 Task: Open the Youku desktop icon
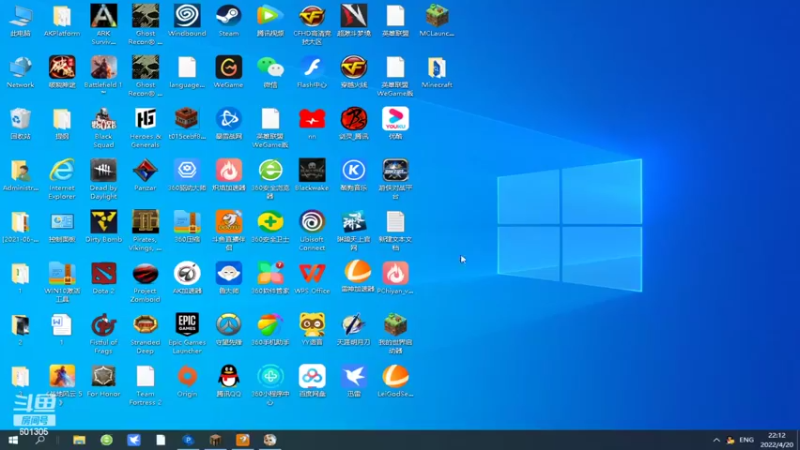coord(395,123)
